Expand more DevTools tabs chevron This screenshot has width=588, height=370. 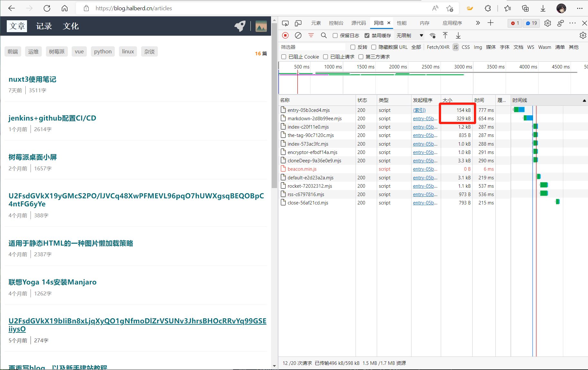coord(478,23)
